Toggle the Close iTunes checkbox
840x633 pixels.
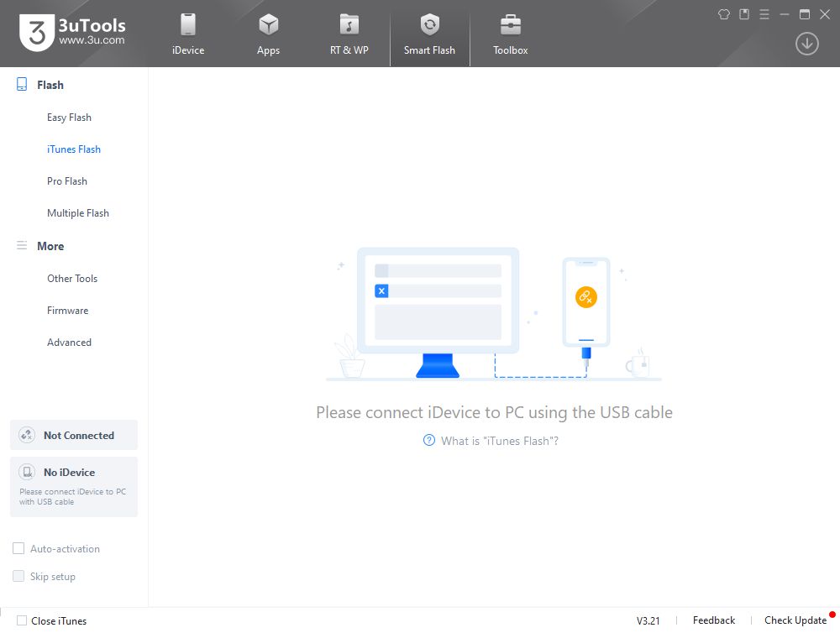point(22,620)
